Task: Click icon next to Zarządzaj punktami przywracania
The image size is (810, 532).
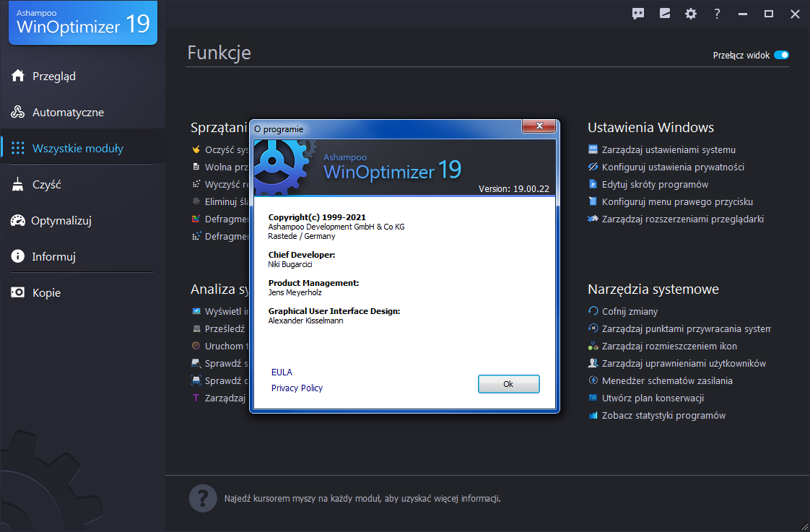Action: 593,328
